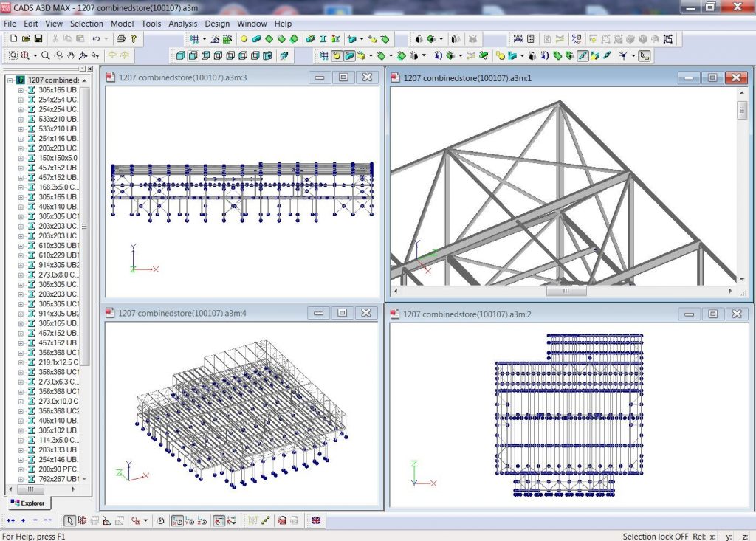Select the measure triangle icon in bottom toolbar
The image size is (756, 541).
(106, 520)
